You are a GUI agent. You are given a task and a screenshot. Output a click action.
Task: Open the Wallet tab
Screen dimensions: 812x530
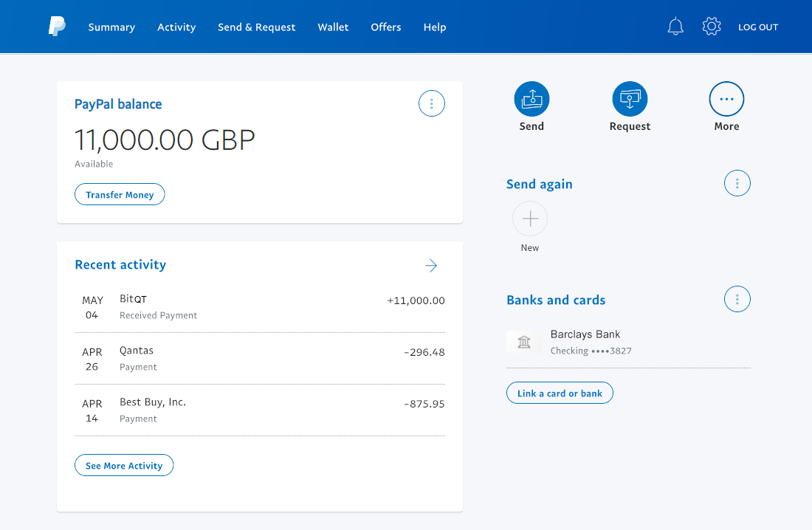pyautogui.click(x=333, y=27)
